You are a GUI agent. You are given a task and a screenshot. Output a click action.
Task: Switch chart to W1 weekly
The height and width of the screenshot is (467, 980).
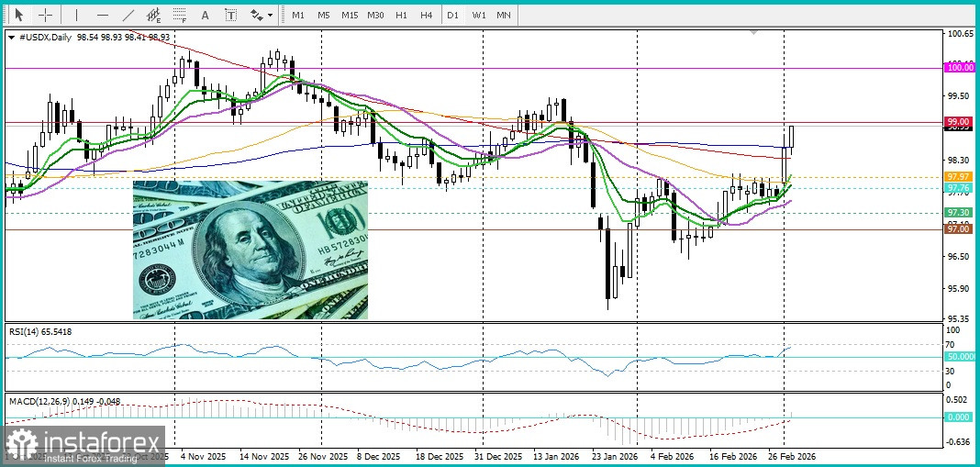click(479, 16)
